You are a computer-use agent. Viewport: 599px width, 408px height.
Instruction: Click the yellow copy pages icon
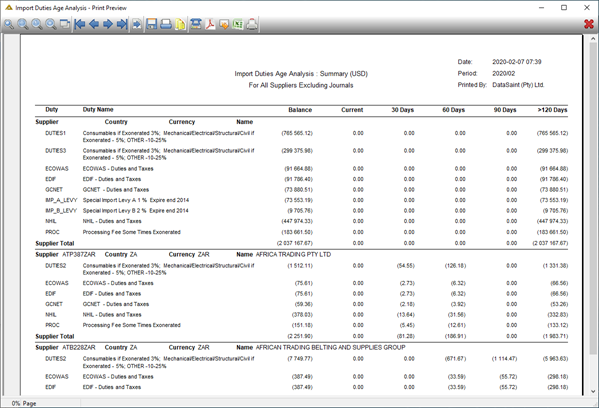click(x=180, y=24)
